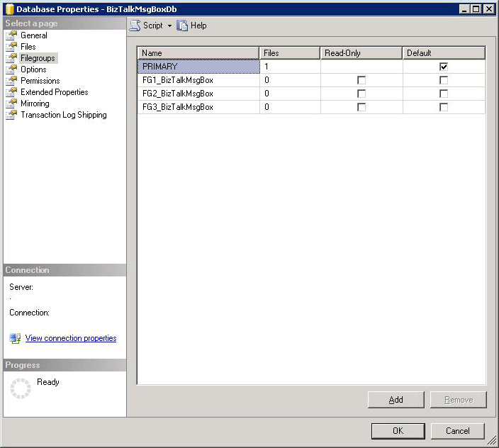Click the database icon in title bar

point(9,9)
